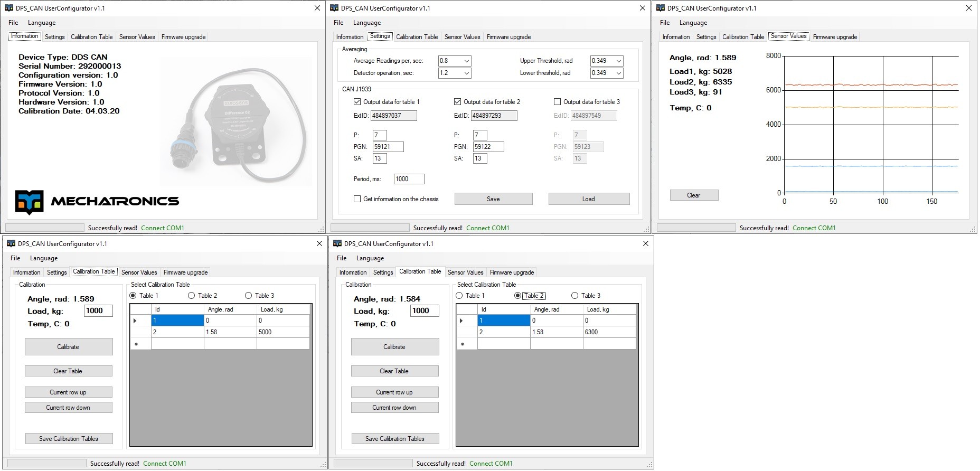Viewport: 980px width, 471px height.
Task: Click row arrow in calibration table containing 5000 kg
Action: click(135, 321)
